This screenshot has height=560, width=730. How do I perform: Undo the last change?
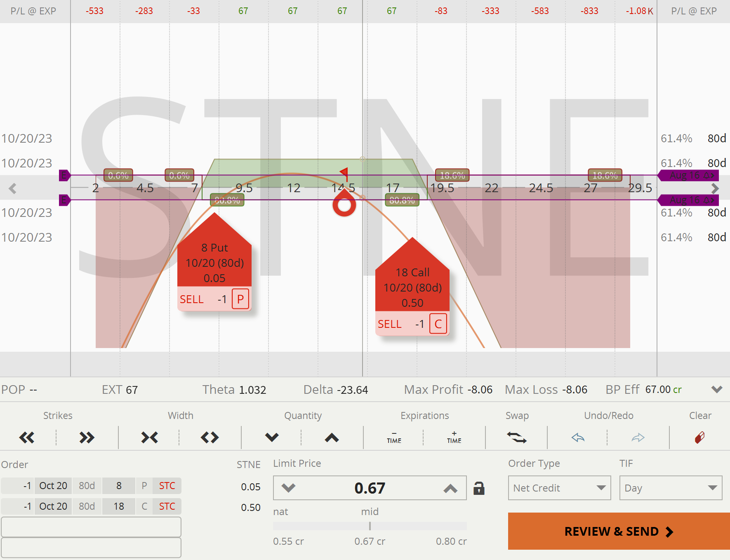click(x=578, y=438)
